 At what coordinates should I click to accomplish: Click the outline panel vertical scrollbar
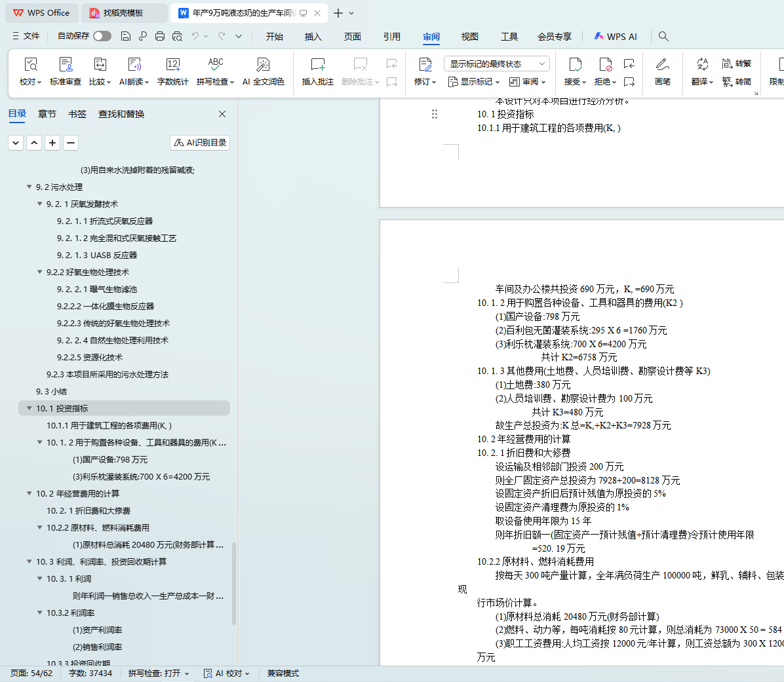[x=234, y=583]
